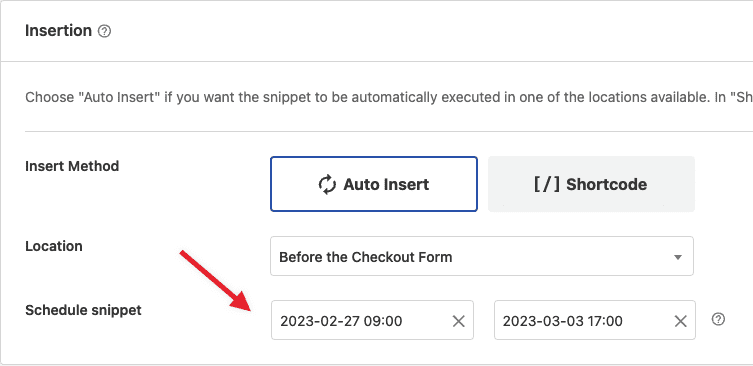Click the Auto Insert description paragraph

pyautogui.click(x=389, y=98)
